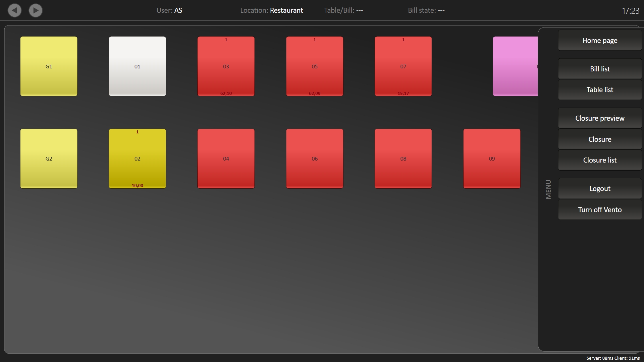Screen dimensions: 644x362
Task: Open the Closure list
Action: tap(600, 160)
